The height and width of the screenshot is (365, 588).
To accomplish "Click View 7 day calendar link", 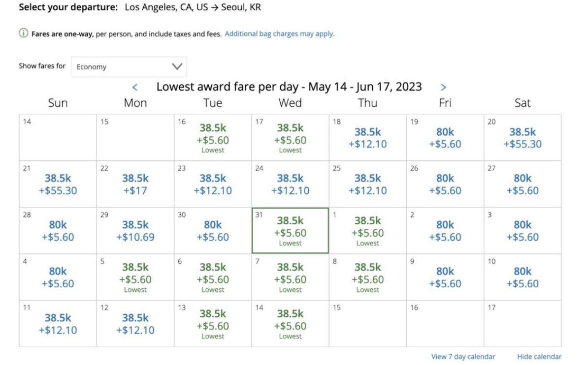I will [x=463, y=357].
